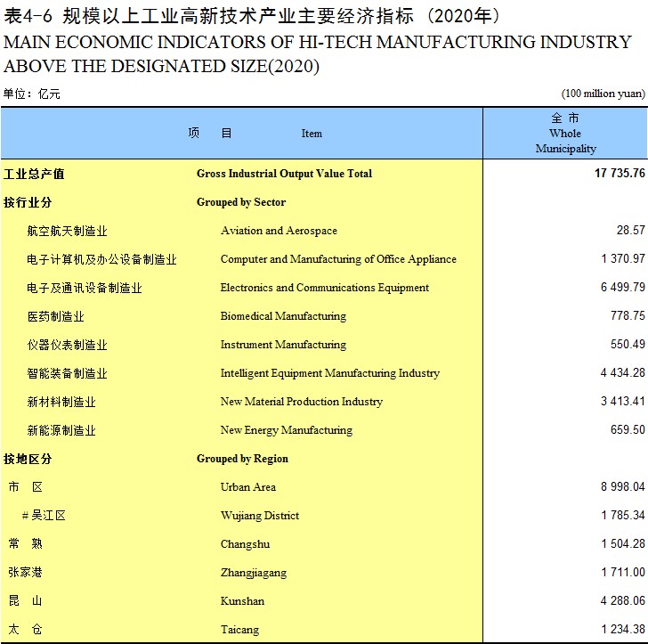Select the Biomedical Manufacturing text
The height and width of the screenshot is (644, 648).
(283, 316)
